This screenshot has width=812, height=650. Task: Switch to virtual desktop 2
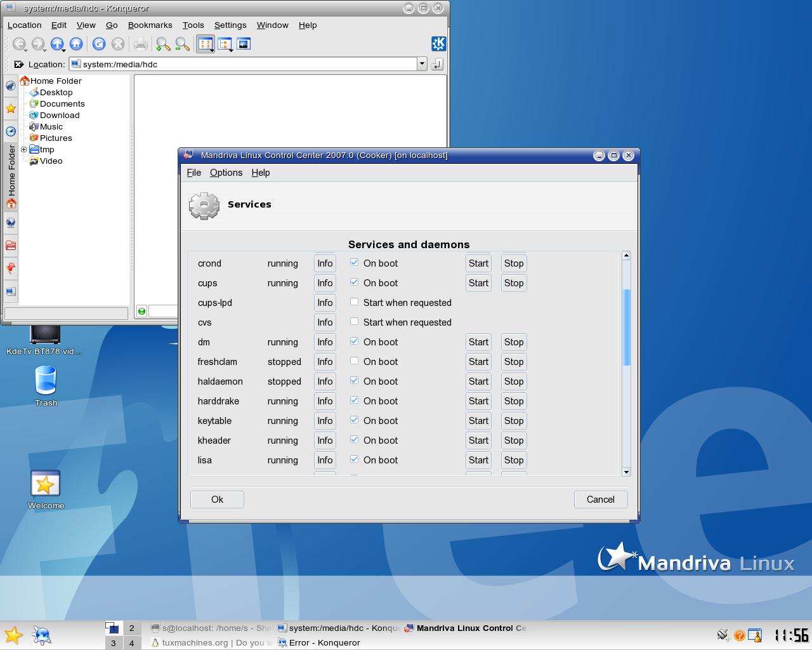(132, 628)
